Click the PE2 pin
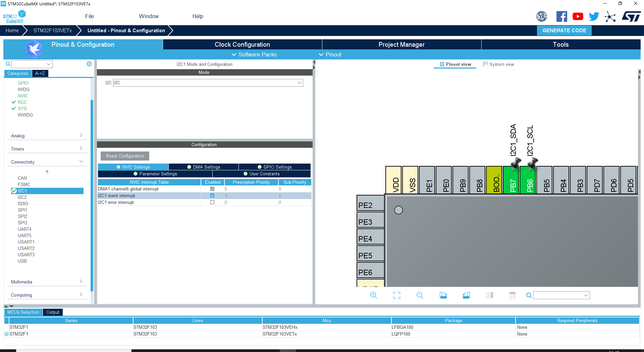Viewport: 644px width, 352px height. 370,203
